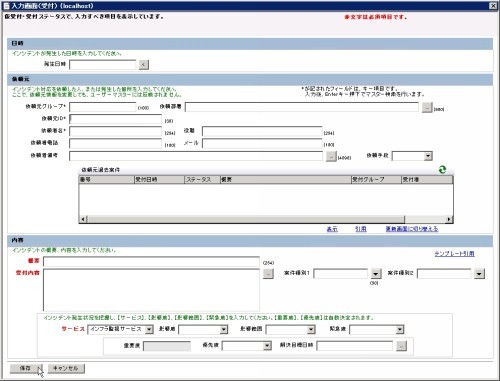
Task: Click the キャンセル button
Action: [x=66, y=368]
